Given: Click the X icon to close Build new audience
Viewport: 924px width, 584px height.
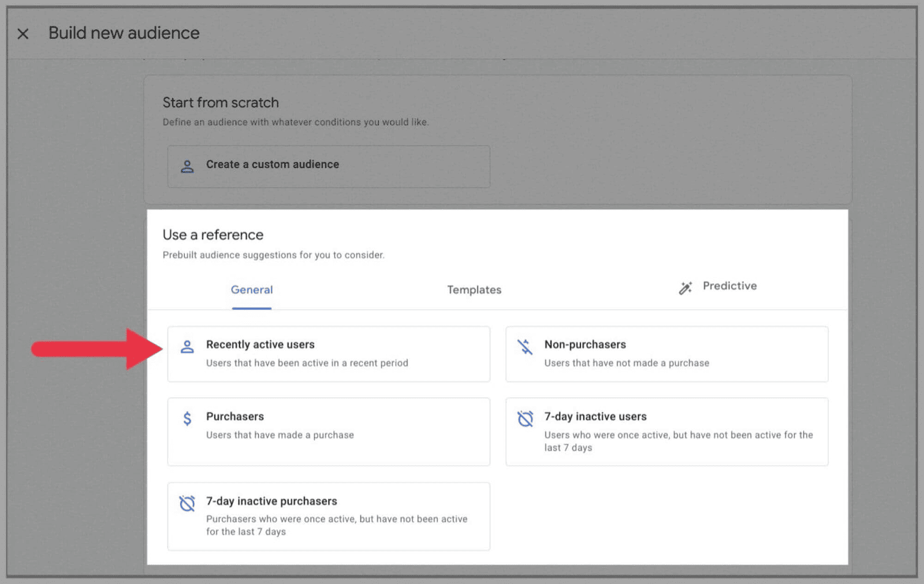Looking at the screenshot, I should pos(23,33).
